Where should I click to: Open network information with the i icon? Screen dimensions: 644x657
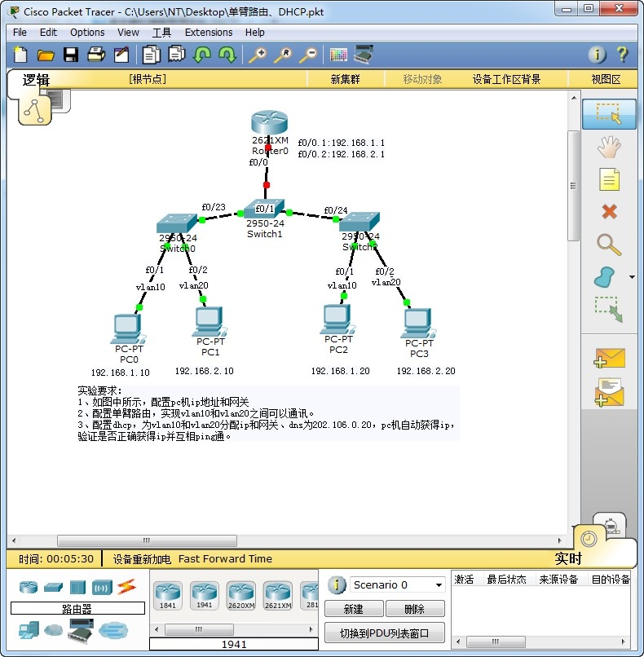click(597, 55)
